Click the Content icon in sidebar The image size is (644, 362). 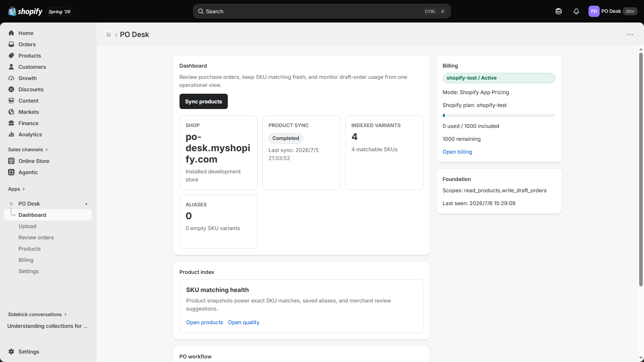tap(11, 101)
